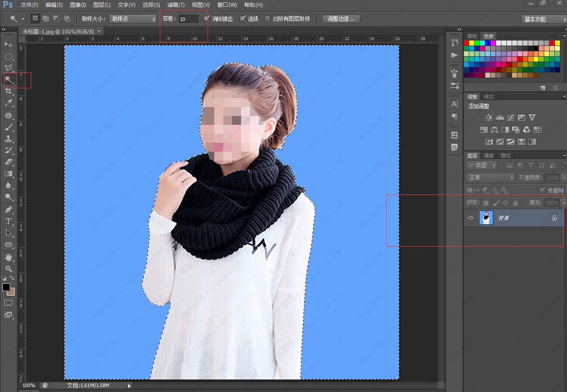Select the Polygonal Lasso tool

point(8,68)
